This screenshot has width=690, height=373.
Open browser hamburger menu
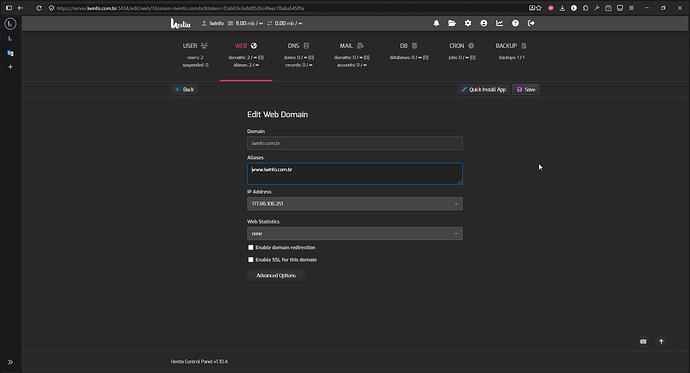click(x=631, y=8)
